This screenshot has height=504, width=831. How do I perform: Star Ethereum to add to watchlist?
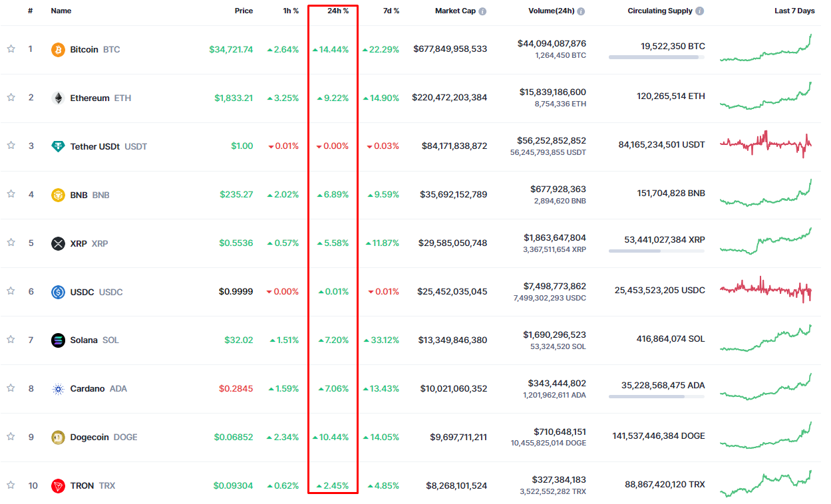point(11,98)
